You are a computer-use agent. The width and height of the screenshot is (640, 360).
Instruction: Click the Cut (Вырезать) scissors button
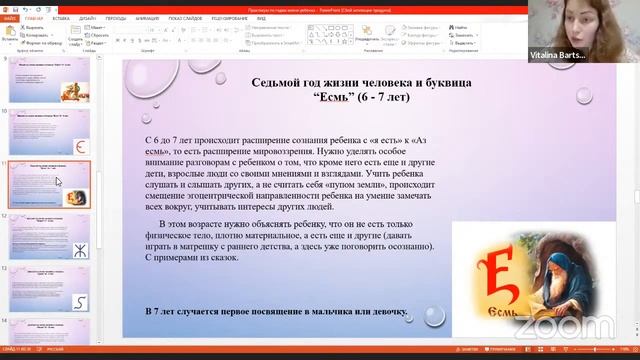[32, 28]
